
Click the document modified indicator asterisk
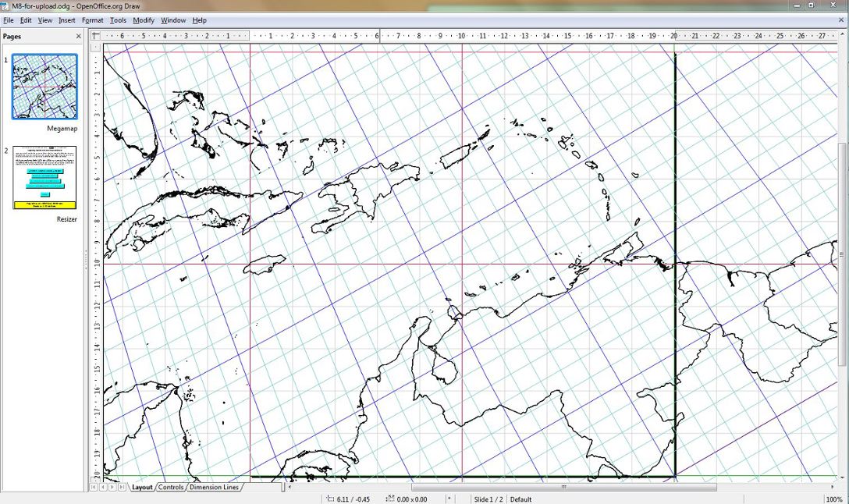pyautogui.click(x=449, y=499)
